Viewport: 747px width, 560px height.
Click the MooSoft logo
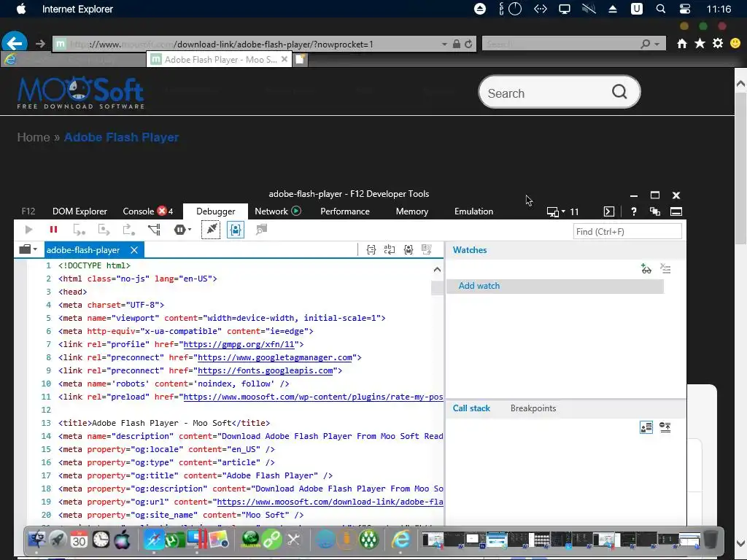(x=80, y=93)
